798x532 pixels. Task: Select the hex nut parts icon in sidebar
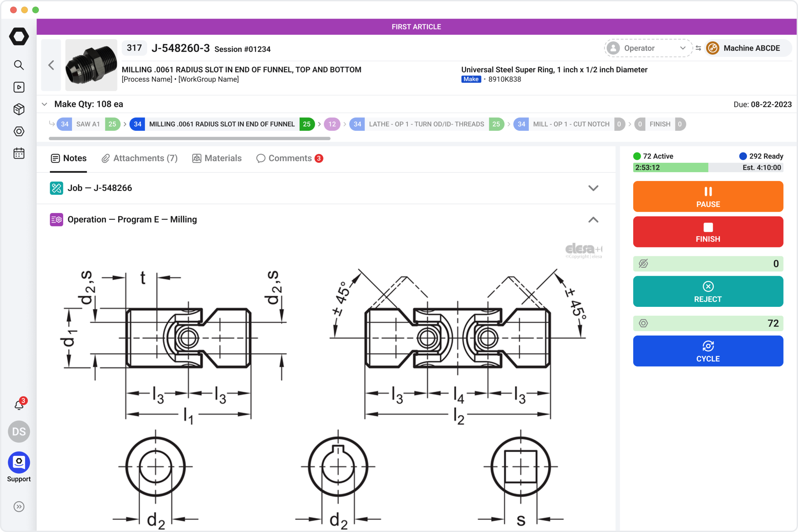point(19,132)
